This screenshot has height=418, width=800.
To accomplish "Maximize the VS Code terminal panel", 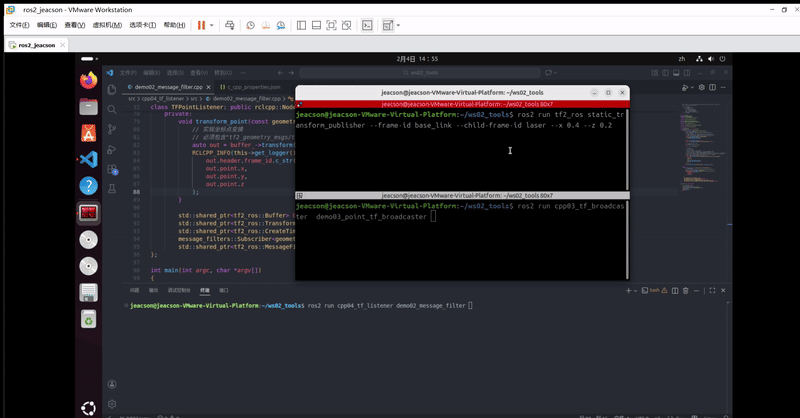I will point(712,290).
